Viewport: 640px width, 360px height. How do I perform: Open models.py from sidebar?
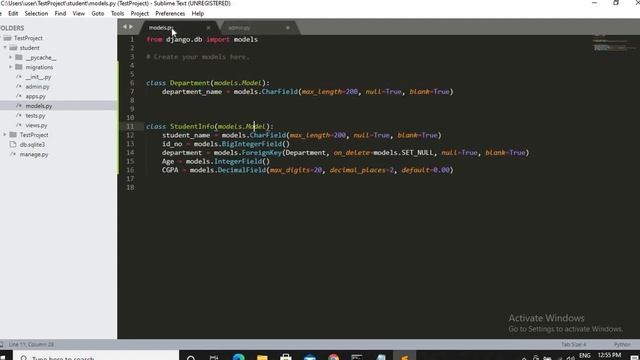point(39,106)
